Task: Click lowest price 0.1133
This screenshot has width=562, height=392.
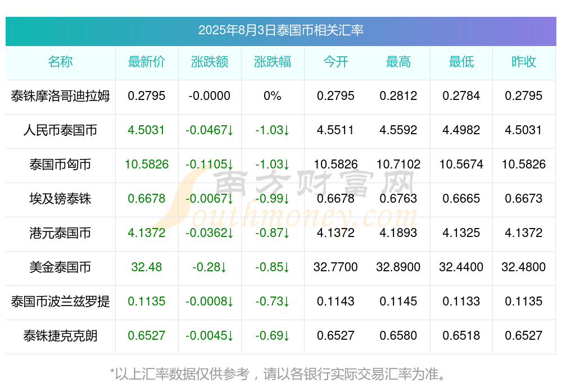Action: 461,302
